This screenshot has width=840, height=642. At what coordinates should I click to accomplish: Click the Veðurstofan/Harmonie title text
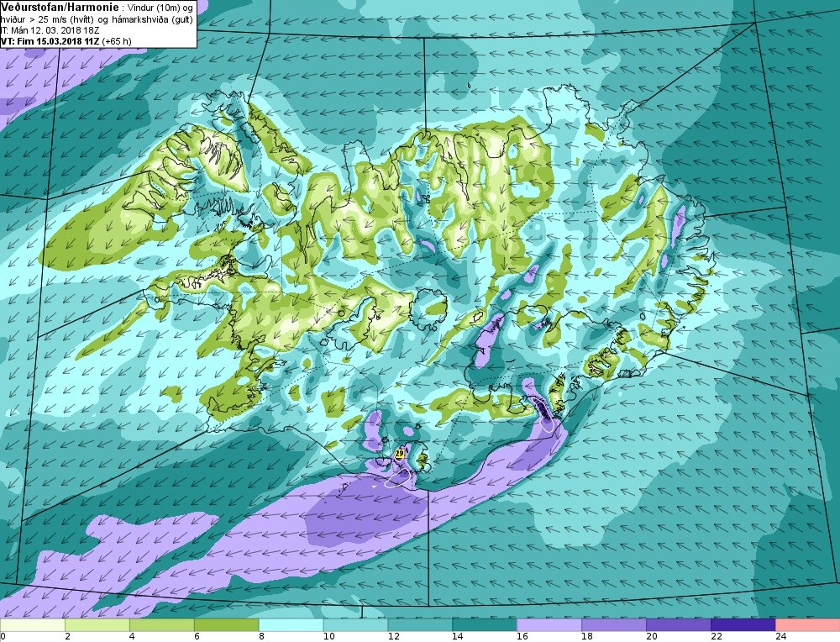pyautogui.click(x=60, y=8)
